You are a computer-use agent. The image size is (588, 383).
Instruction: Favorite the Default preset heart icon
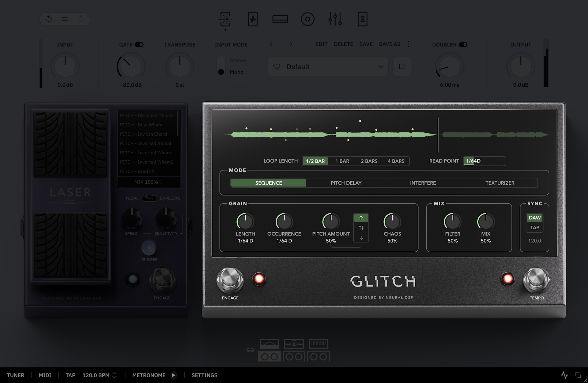(277, 66)
